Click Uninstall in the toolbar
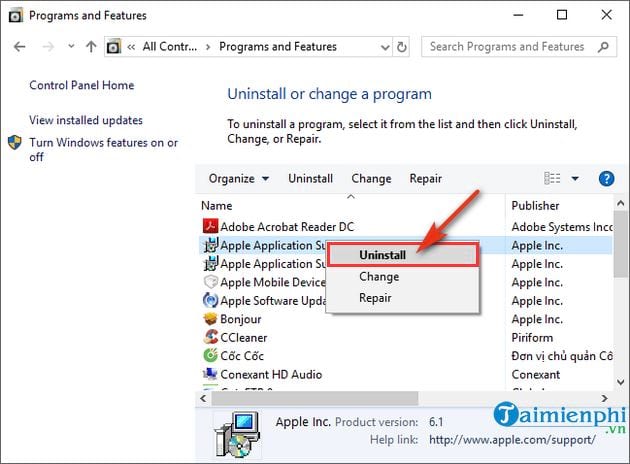Viewport: 630px width, 464px height. tap(310, 178)
